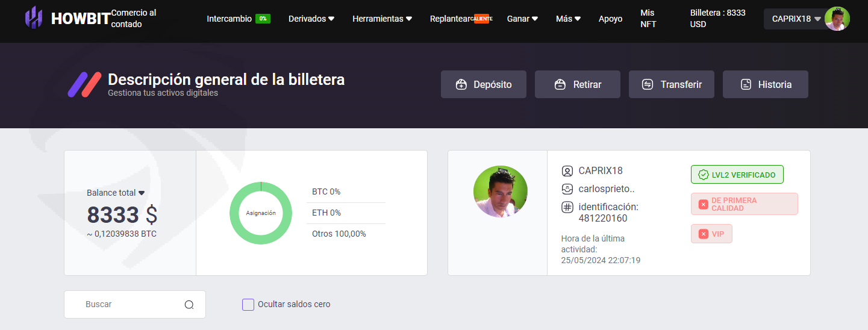Expand the CAPRIX18 account dropdown
Viewport: 868px width, 330px height.
coord(817,19)
